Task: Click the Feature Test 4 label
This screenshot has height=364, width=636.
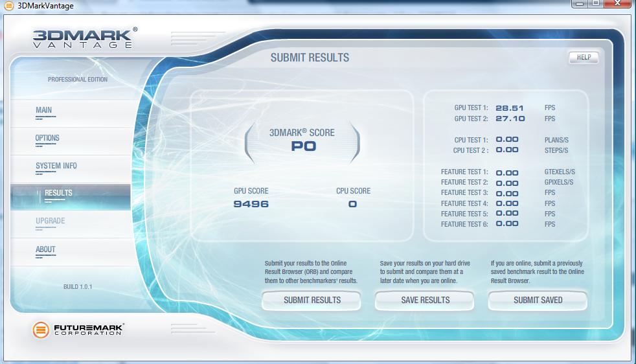Action: tap(464, 203)
